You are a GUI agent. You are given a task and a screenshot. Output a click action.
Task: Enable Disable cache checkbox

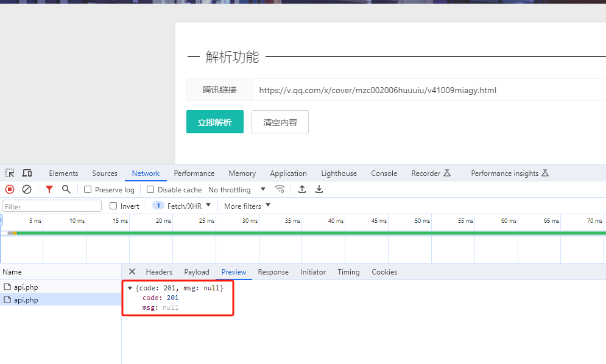[150, 189]
